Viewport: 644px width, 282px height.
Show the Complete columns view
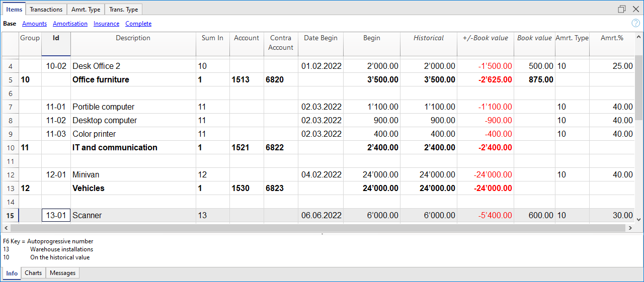pyautogui.click(x=138, y=24)
